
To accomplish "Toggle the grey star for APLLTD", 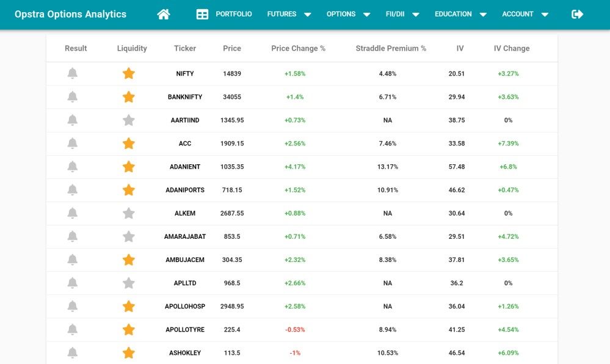I will click(128, 283).
